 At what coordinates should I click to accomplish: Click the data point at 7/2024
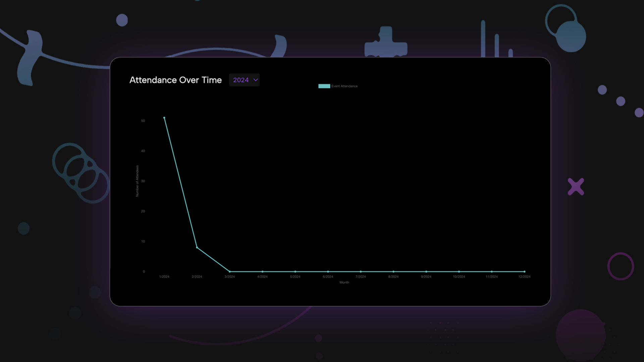pyautogui.click(x=361, y=271)
